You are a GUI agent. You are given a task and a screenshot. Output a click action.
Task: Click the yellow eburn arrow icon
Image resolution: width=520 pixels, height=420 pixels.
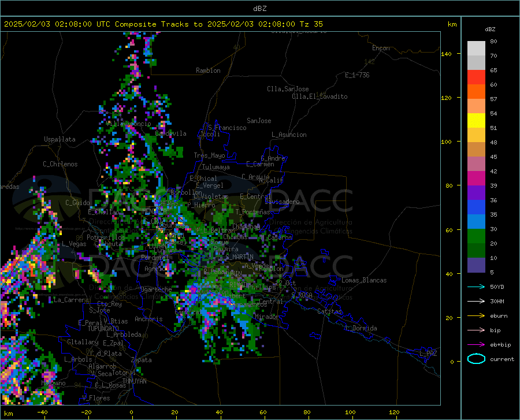tap(476, 315)
